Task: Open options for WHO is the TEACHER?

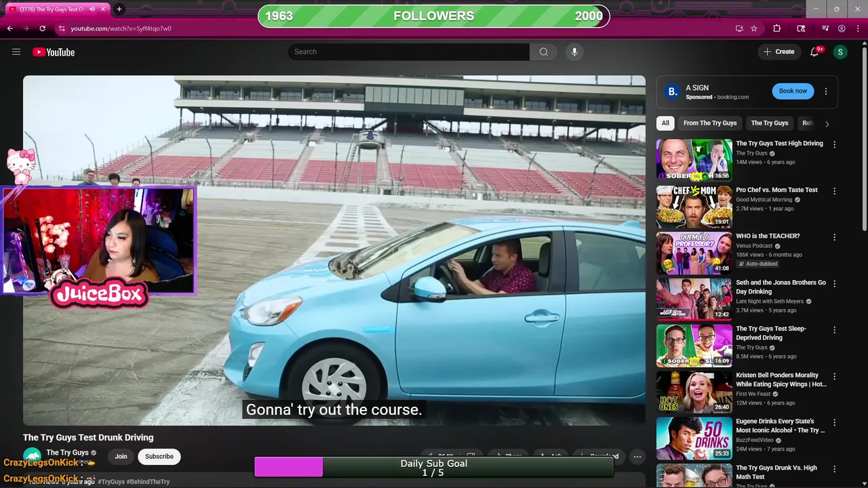Action: pos(834,237)
